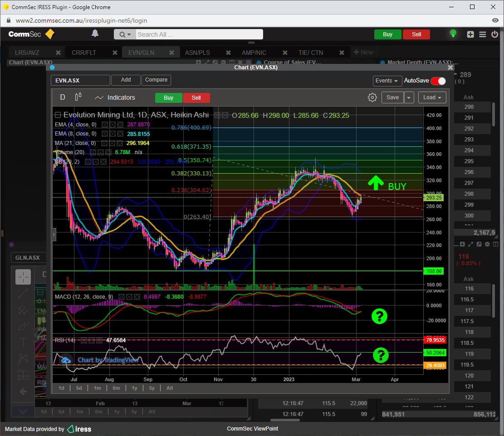Close the Chart (EVN.ASX) popup window

click(x=450, y=68)
